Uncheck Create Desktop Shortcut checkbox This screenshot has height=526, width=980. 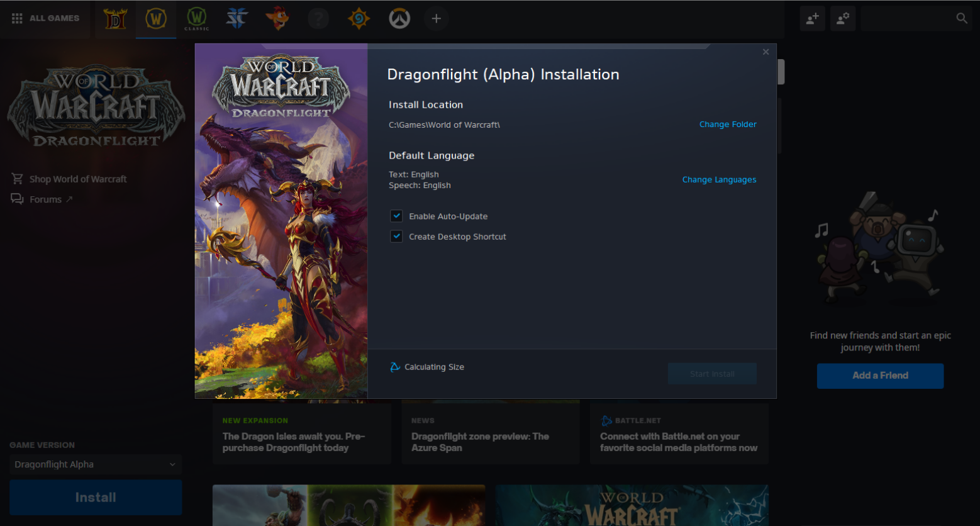pyautogui.click(x=396, y=237)
